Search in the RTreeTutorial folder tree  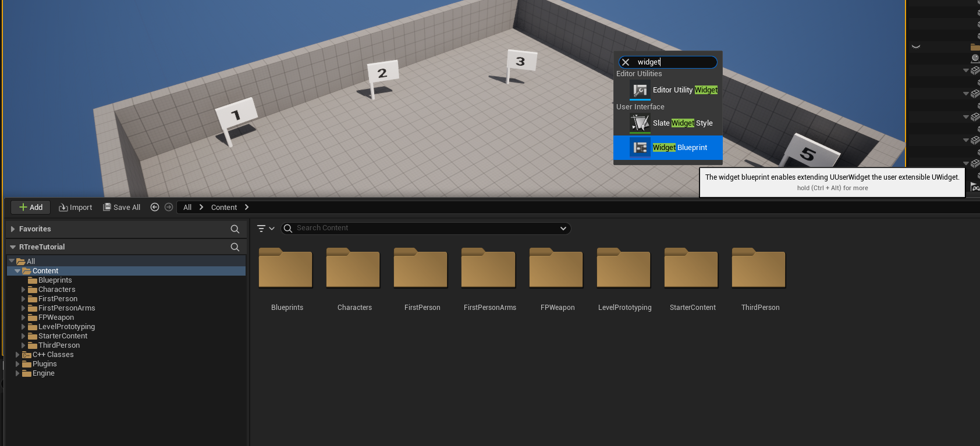[x=235, y=247]
